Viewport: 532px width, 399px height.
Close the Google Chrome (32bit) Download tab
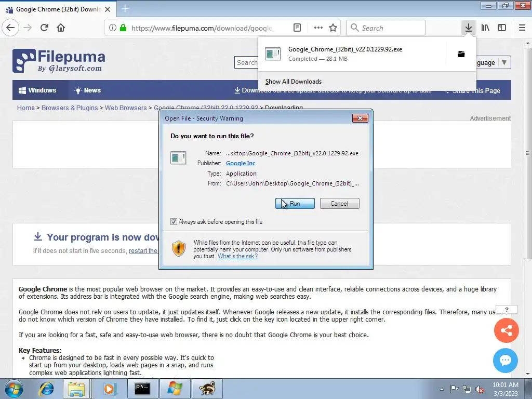(x=108, y=9)
